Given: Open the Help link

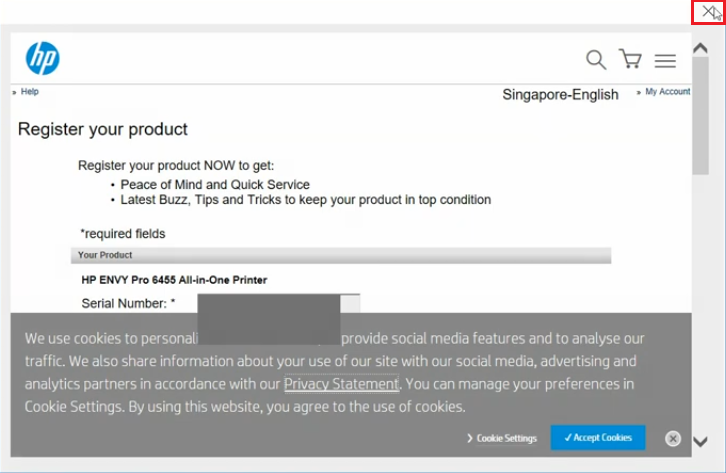Looking at the screenshot, I should click(x=29, y=92).
